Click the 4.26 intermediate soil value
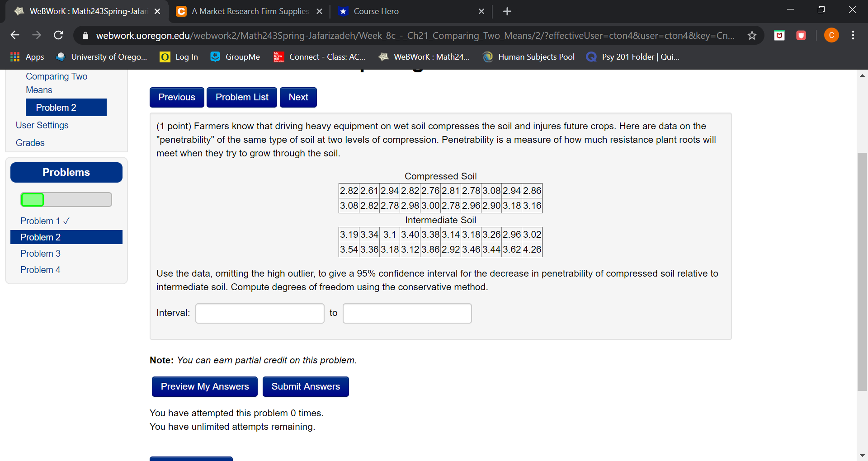 click(532, 249)
